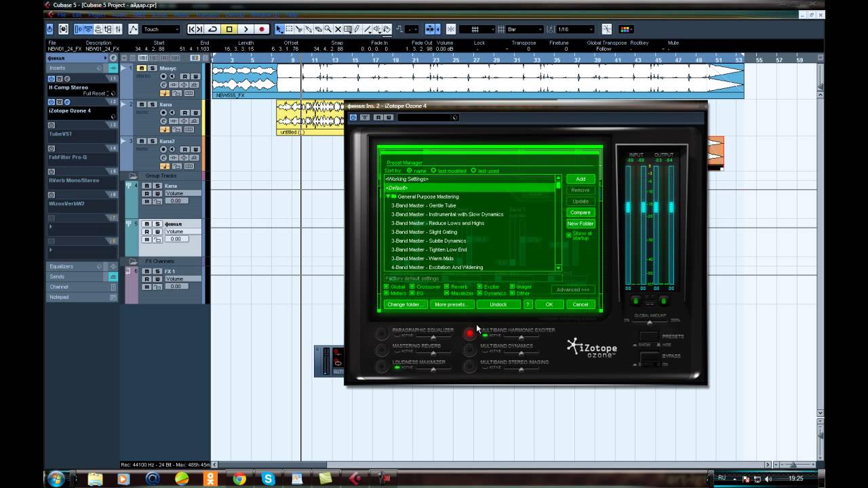The width and height of the screenshot is (868, 488).
Task: Select preset 3-Band Master - Warm Mids
Action: [x=422, y=258]
